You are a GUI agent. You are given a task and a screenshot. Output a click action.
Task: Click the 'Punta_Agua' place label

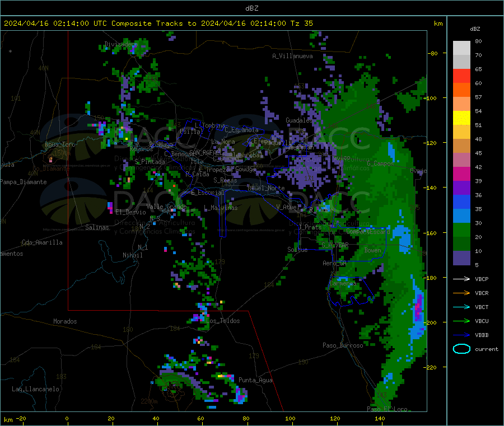[255, 380]
